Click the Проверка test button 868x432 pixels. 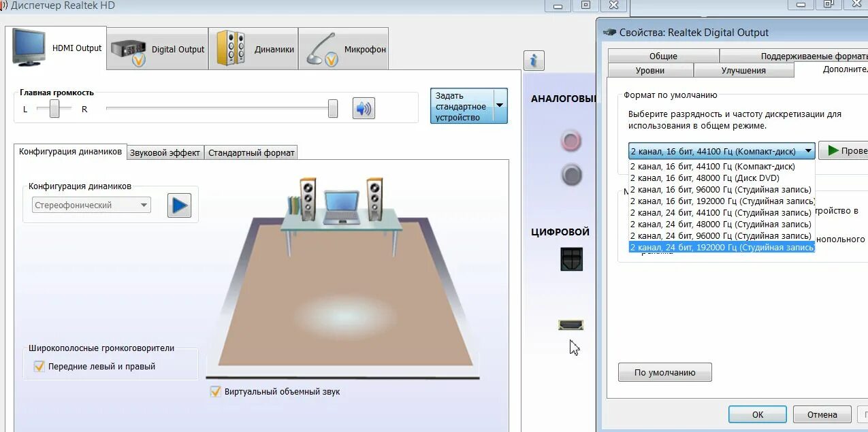[x=844, y=150]
